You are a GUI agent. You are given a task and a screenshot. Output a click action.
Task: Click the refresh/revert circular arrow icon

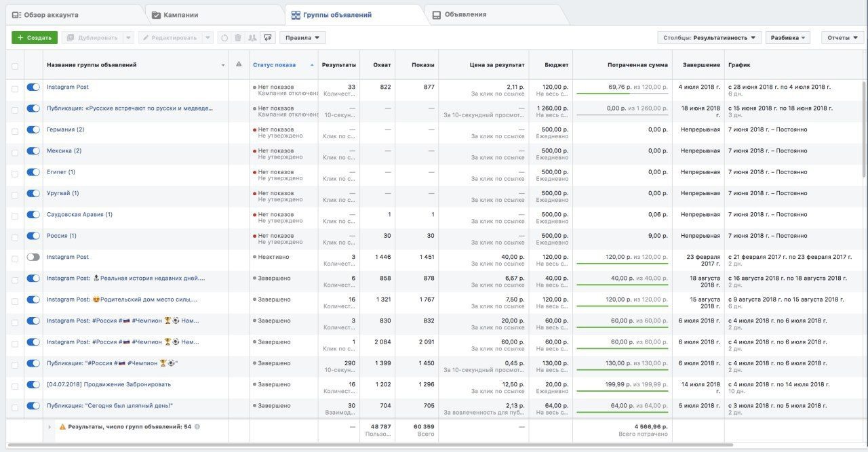[224, 38]
